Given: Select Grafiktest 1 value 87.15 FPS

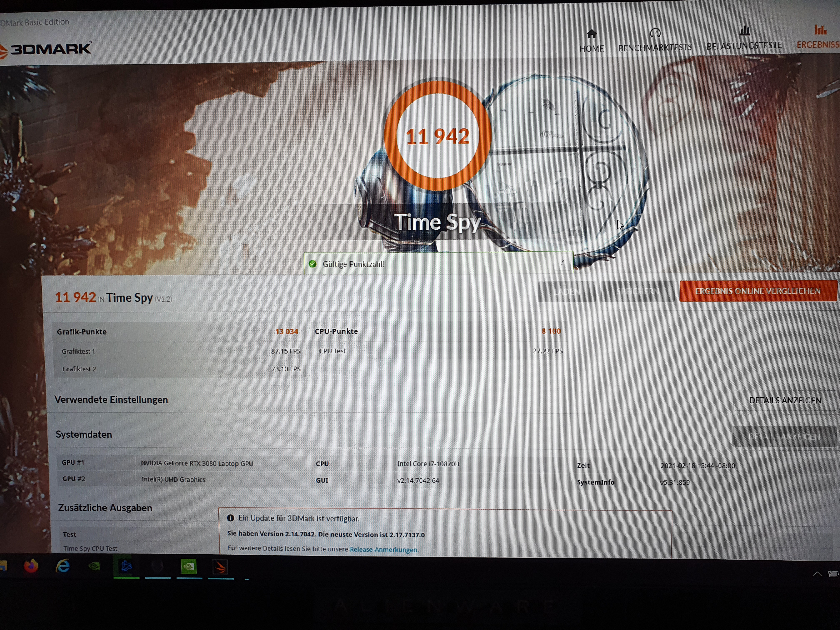Looking at the screenshot, I should (286, 351).
